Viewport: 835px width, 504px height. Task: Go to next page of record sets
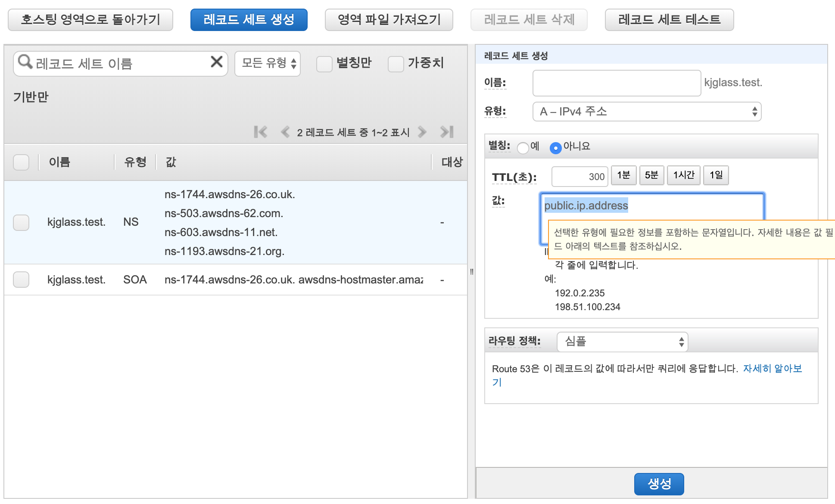pos(422,132)
